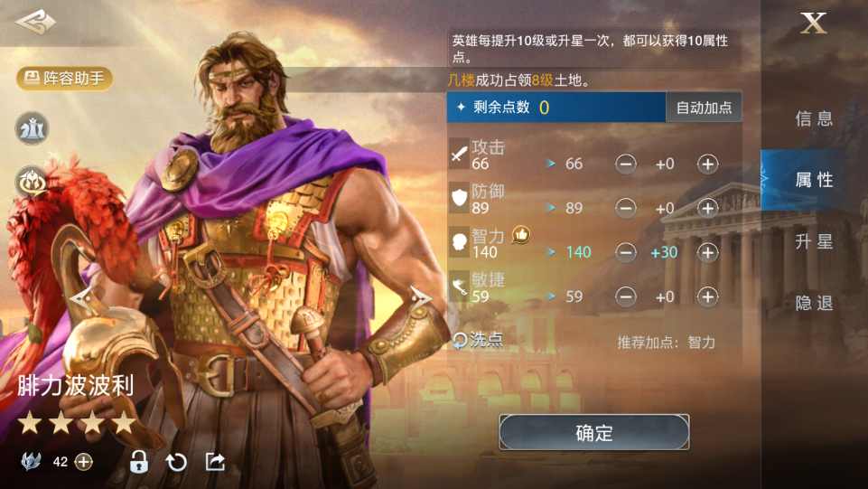The width and height of the screenshot is (868, 489).
Task: Decrease 智力 points with minus button
Action: click(x=626, y=252)
